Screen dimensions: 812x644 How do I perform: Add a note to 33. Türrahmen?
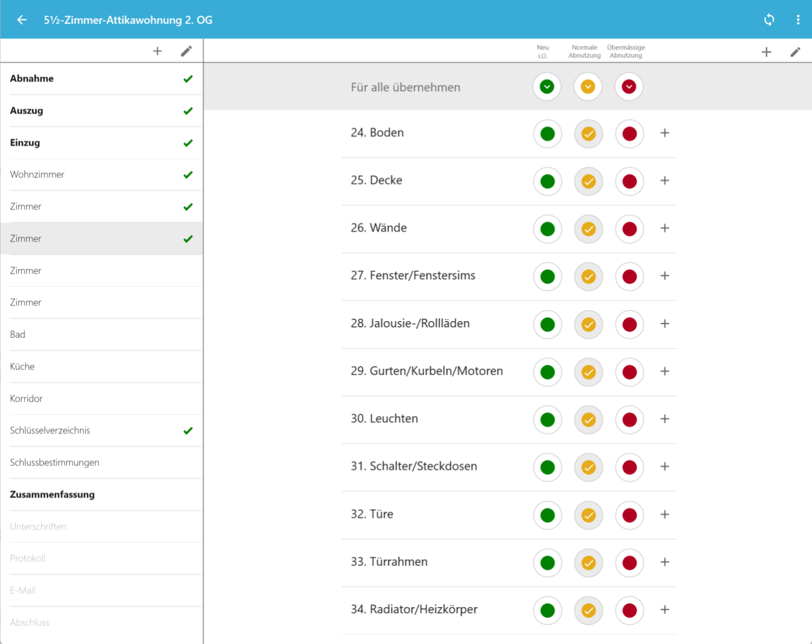[665, 562]
